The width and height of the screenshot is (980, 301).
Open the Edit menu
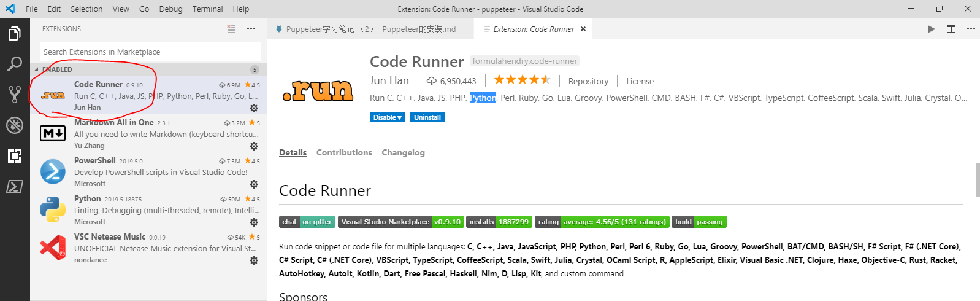click(55, 9)
